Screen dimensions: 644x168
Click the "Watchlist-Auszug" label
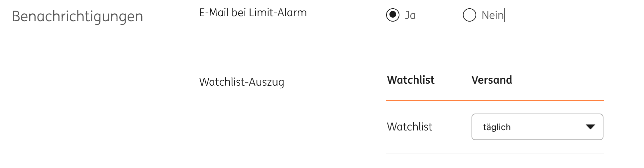[x=242, y=82]
